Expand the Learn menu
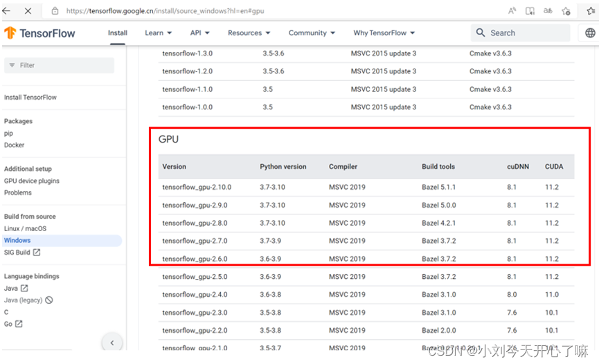This screenshot has height=364, width=599. click(x=158, y=33)
